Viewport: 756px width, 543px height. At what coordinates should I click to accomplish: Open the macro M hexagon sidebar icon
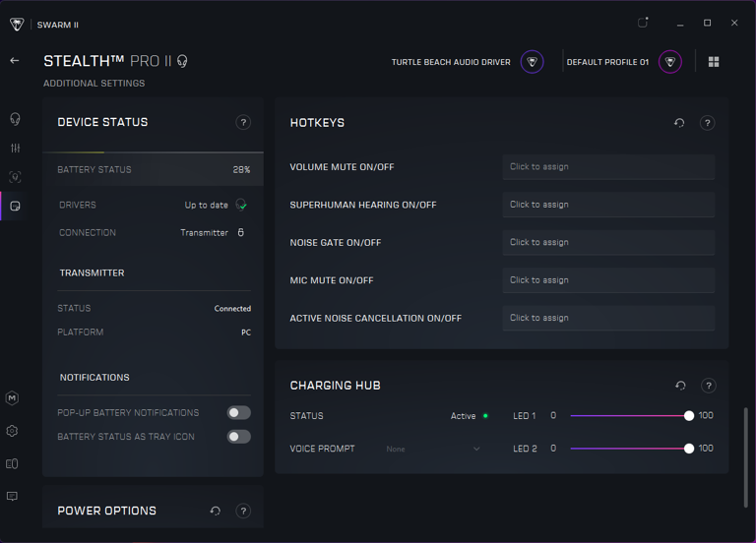point(12,398)
